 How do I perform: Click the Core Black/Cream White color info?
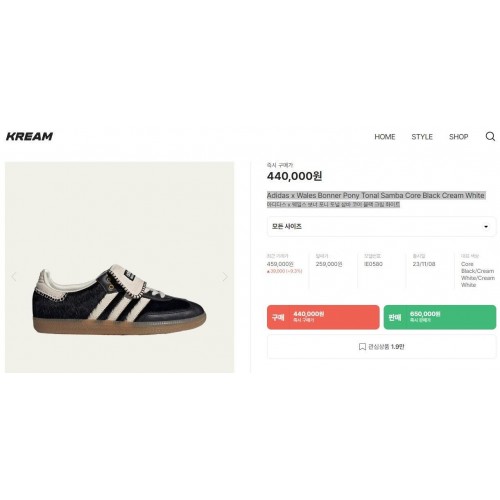[x=478, y=274]
